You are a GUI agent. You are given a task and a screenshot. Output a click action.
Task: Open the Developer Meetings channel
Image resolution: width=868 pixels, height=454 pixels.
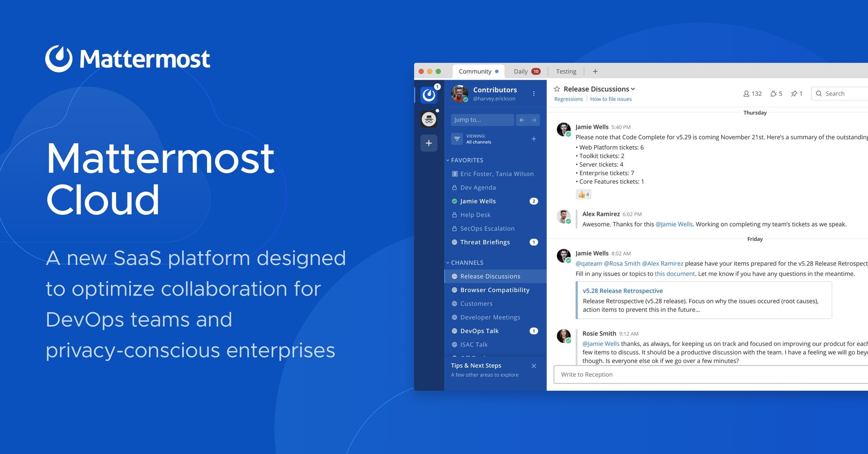click(495, 317)
